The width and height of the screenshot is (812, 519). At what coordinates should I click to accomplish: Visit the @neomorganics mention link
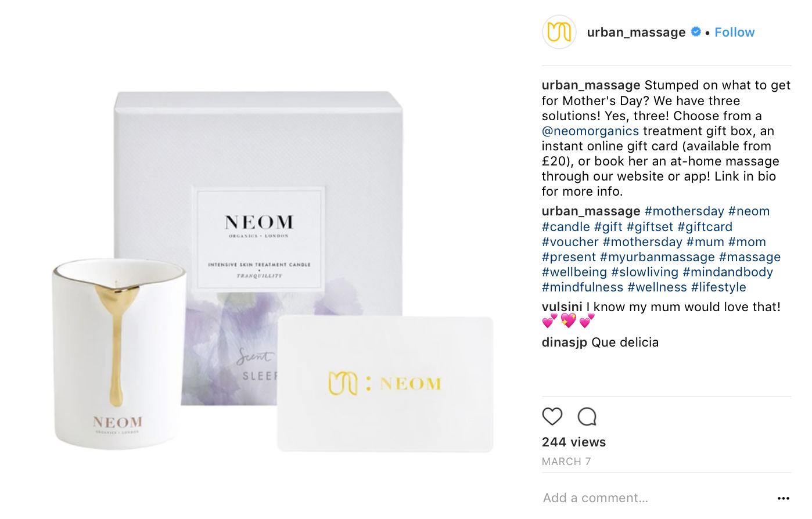point(590,131)
